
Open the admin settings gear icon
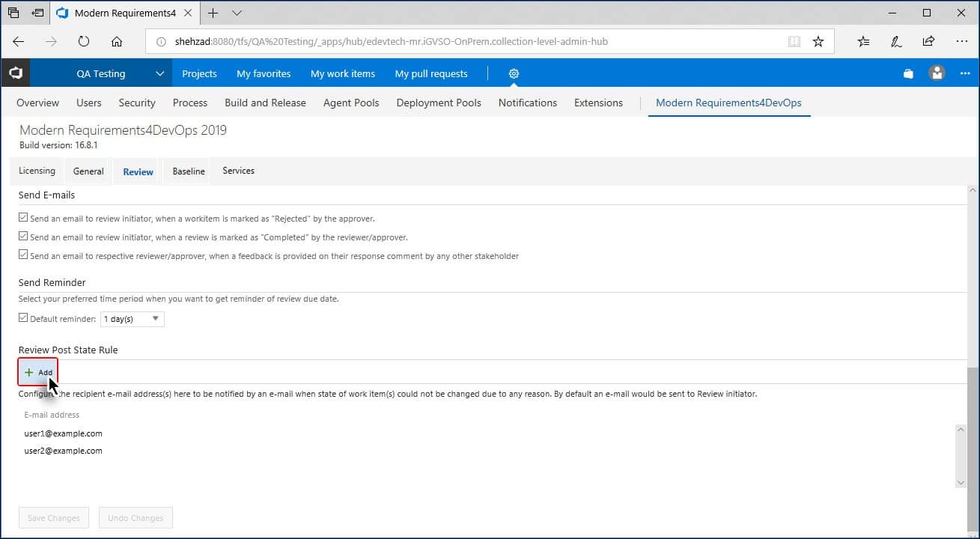pos(514,73)
